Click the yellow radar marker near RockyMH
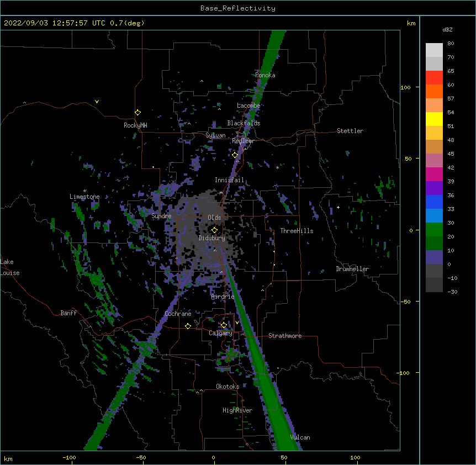The image size is (476, 465). [x=137, y=112]
